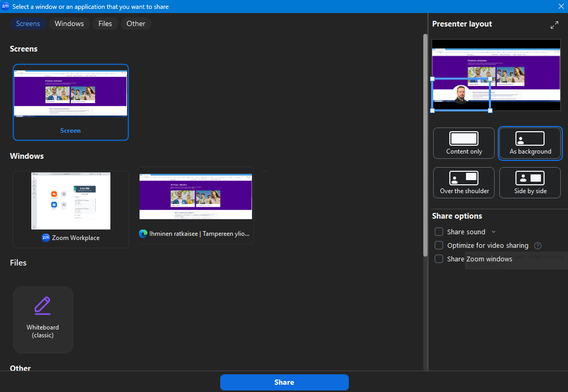Click the title text 'Select a window or an application'
The image size is (568, 392).
point(91,7)
